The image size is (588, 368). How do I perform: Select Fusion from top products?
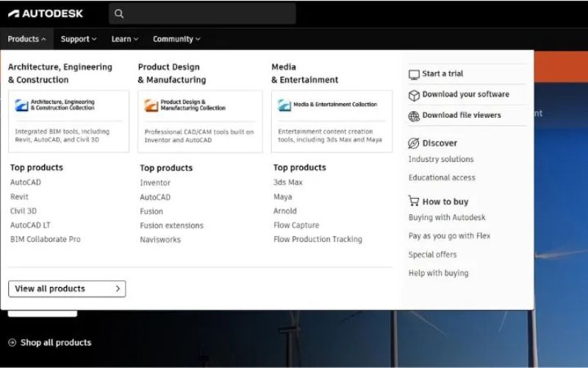click(151, 211)
